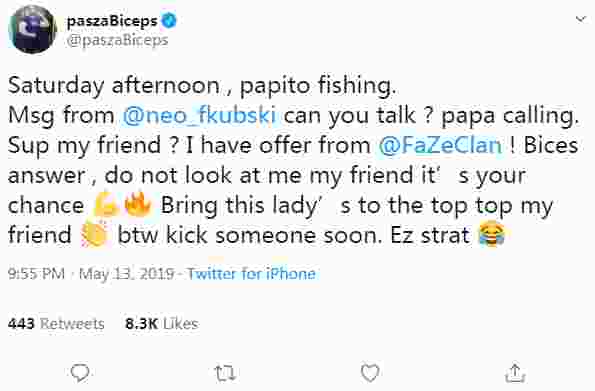Like the tweet with heart icon

(370, 373)
